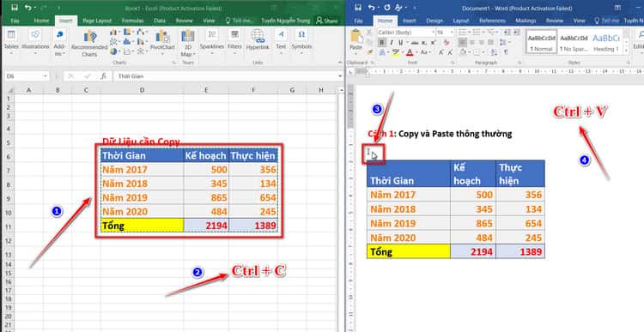Open Change Case Aa dropdown
Viewport: 644px width, 332px height.
(x=425, y=52)
